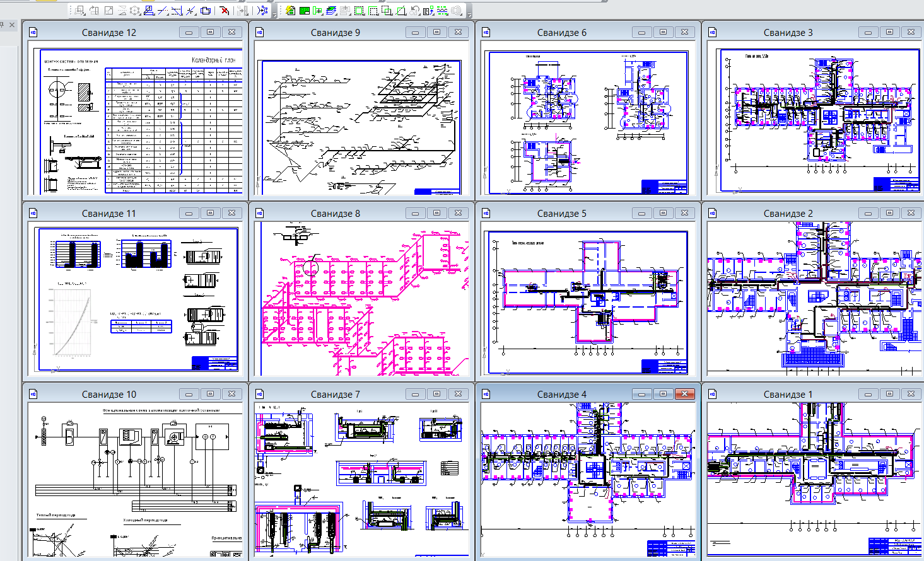Open document icon menu of Сванидзе 11
This screenshot has height=561, width=924.
click(33, 213)
